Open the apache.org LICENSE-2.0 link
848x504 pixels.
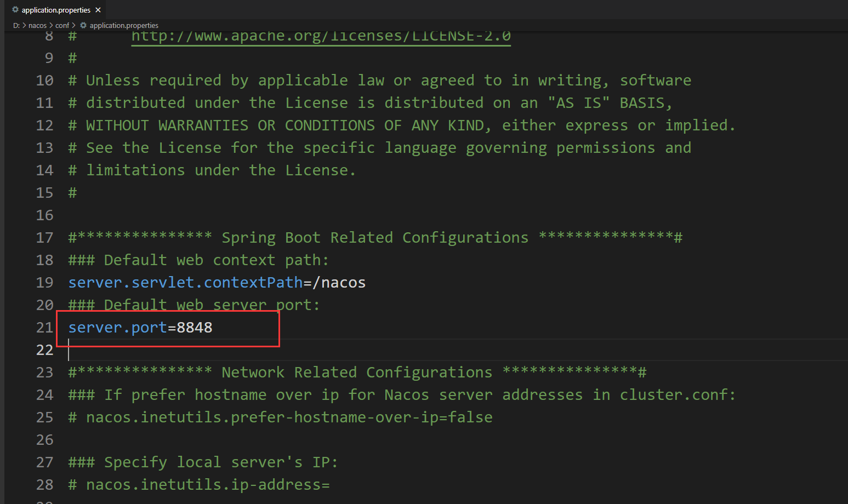321,36
